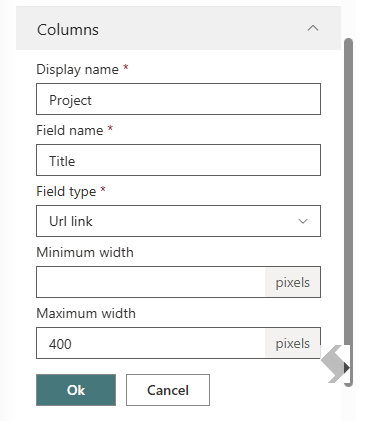The height and width of the screenshot is (421, 385).
Task: Click the Field type label
Action: [x=66, y=191]
